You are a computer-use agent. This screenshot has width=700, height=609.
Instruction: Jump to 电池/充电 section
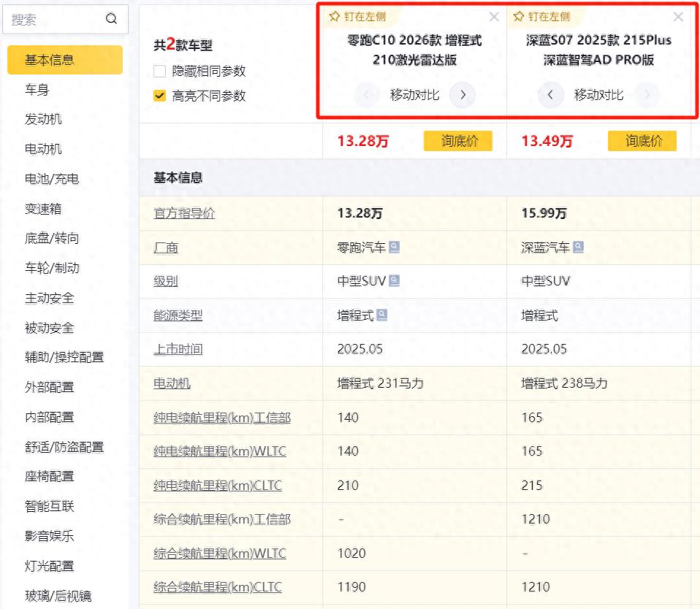(52, 179)
